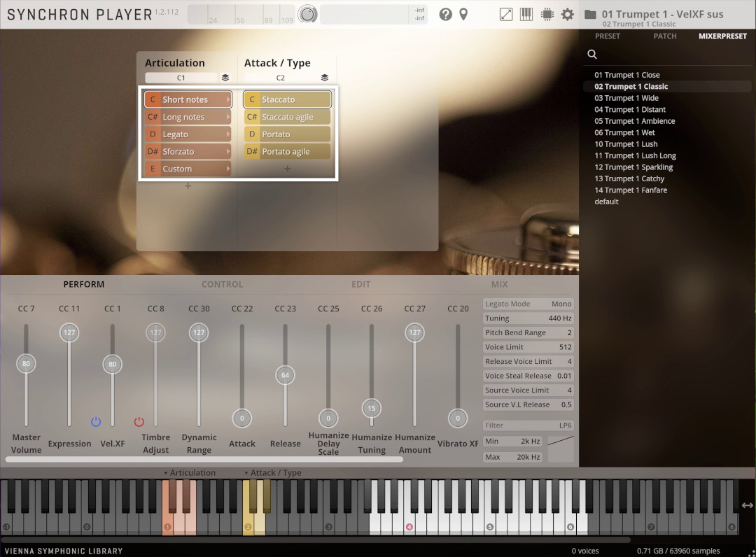Click the Release CC 23 slider knob
Image resolution: width=756 pixels, height=557 pixels.
(285, 375)
